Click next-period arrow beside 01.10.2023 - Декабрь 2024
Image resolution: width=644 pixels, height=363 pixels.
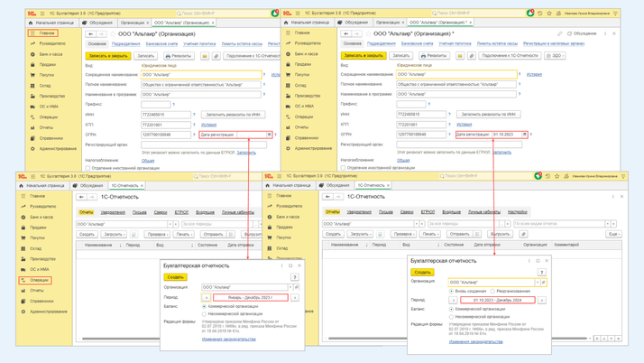click(x=542, y=300)
